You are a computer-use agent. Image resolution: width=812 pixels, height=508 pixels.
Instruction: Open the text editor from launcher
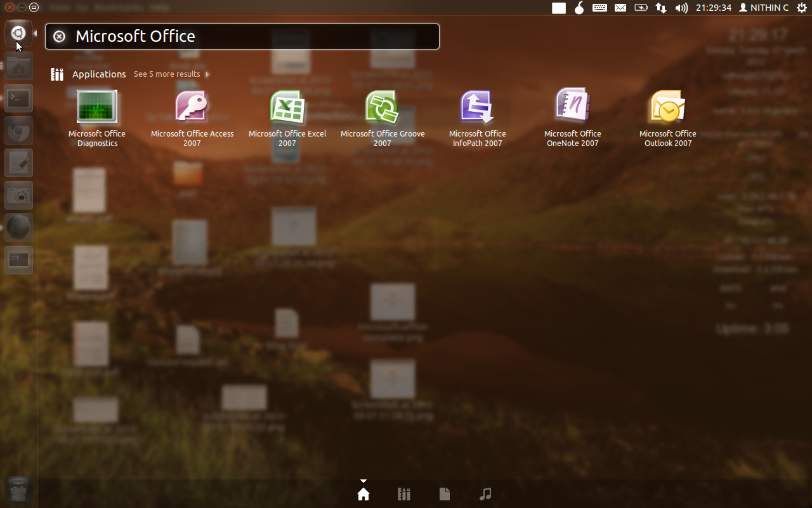click(x=18, y=163)
